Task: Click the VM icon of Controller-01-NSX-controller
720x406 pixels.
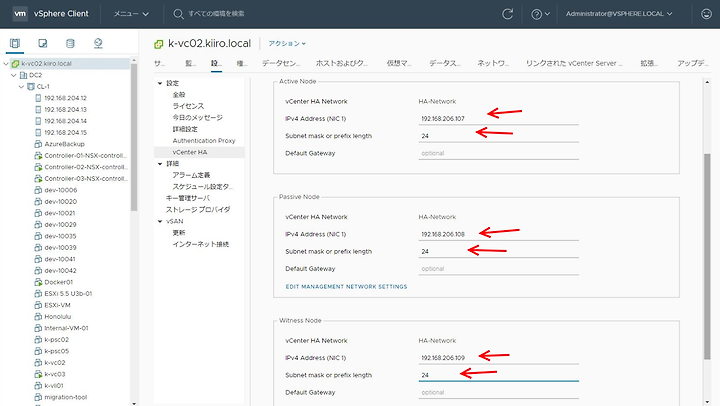Action: point(38,155)
